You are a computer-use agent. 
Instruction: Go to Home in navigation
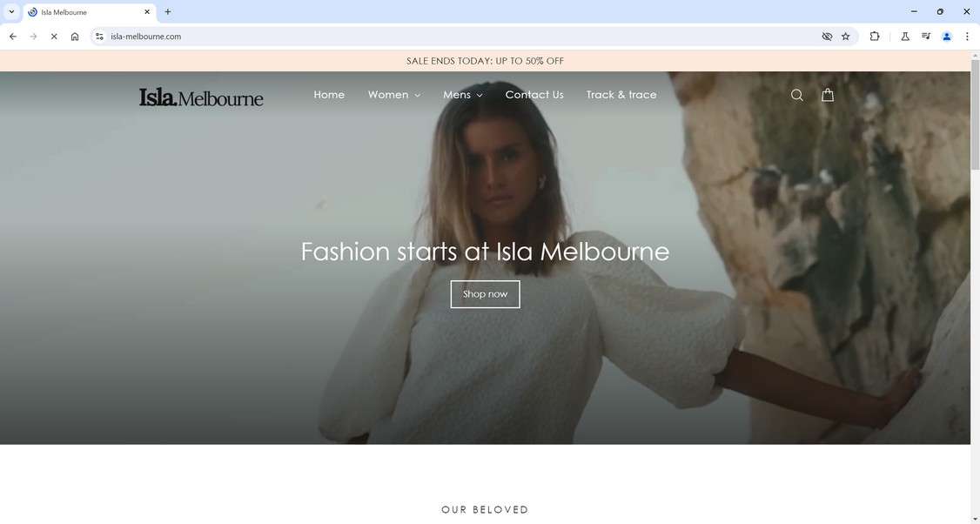click(329, 94)
